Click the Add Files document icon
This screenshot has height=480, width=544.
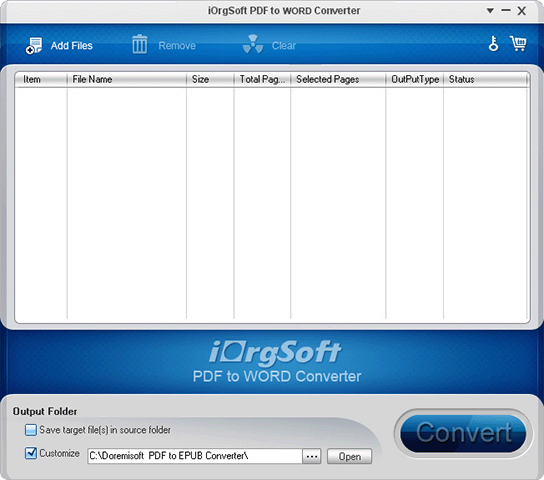point(34,46)
